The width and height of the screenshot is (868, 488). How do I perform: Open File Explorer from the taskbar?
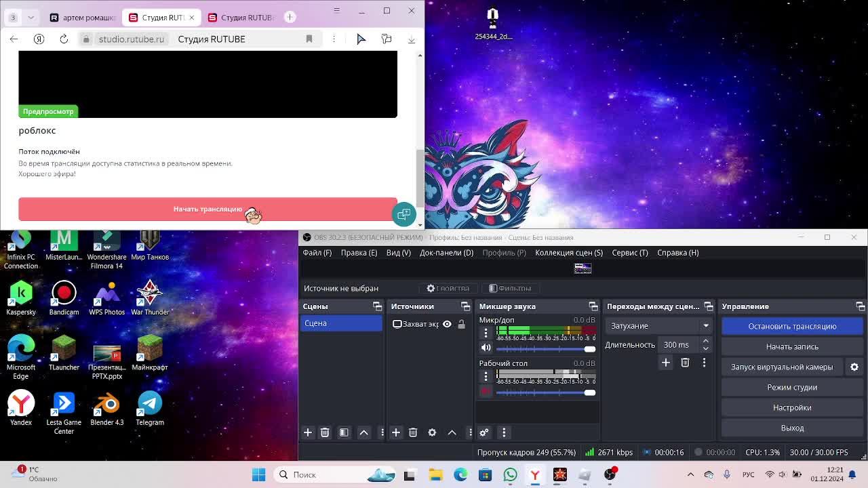(435, 474)
